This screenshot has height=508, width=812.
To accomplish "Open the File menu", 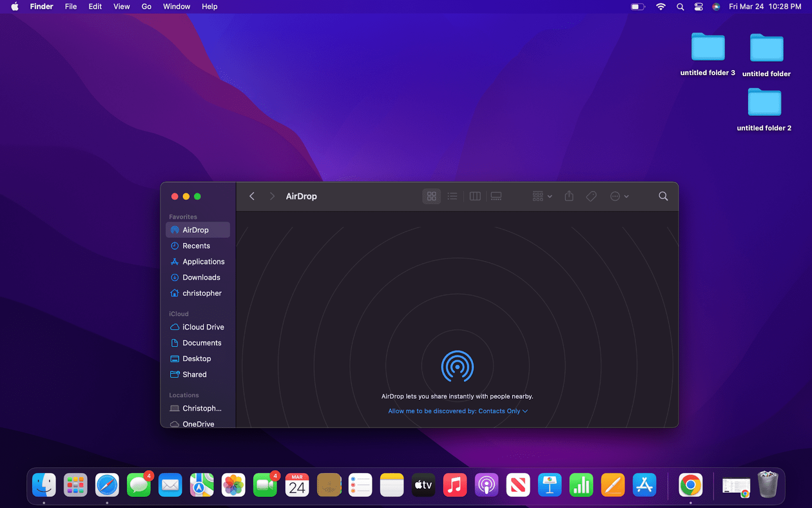I will click(x=71, y=7).
